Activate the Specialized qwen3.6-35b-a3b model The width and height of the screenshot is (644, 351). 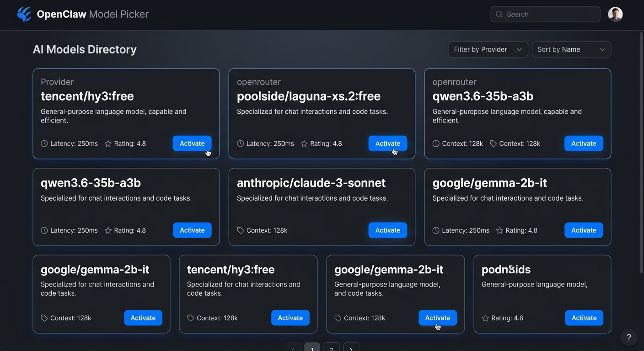point(192,230)
